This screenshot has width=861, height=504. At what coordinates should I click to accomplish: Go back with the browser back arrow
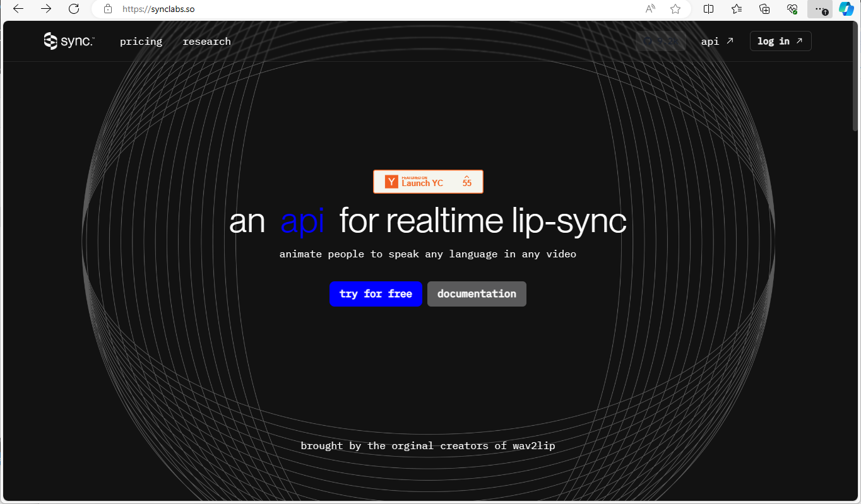coord(18,9)
